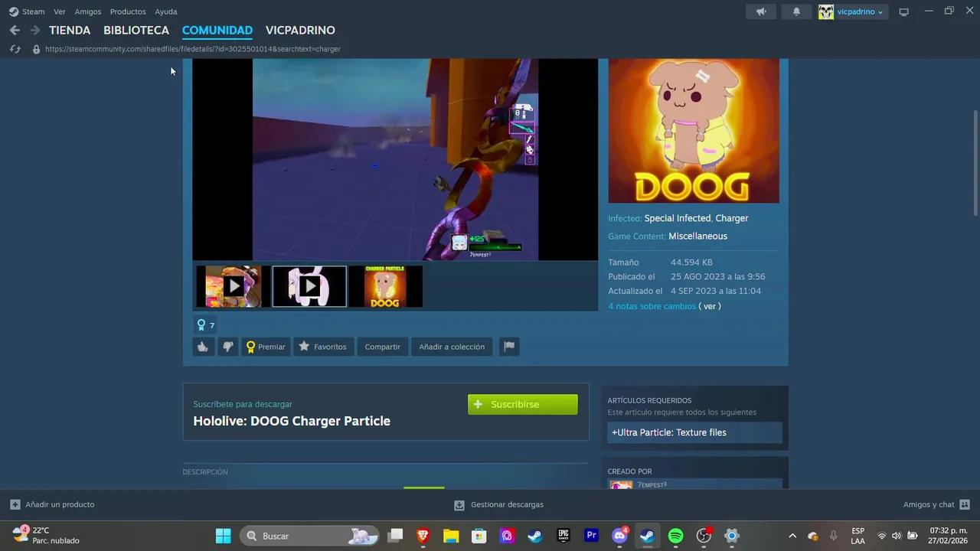The image size is (980, 551).
Task: Rate the item thumbs up
Action: (x=203, y=347)
